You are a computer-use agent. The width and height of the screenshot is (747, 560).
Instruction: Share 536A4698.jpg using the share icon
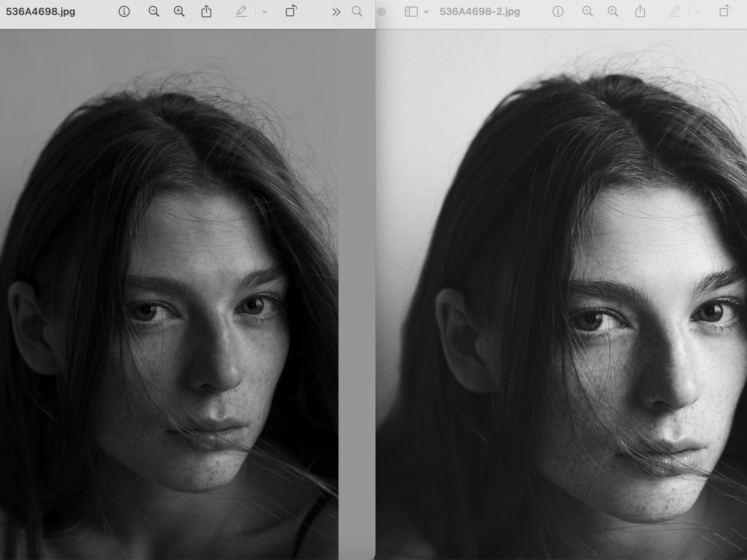(x=206, y=12)
